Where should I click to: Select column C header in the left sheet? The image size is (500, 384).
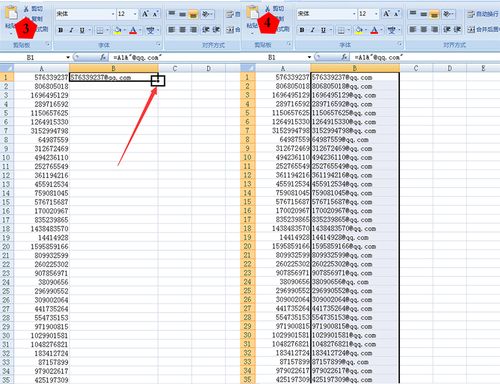coord(175,68)
